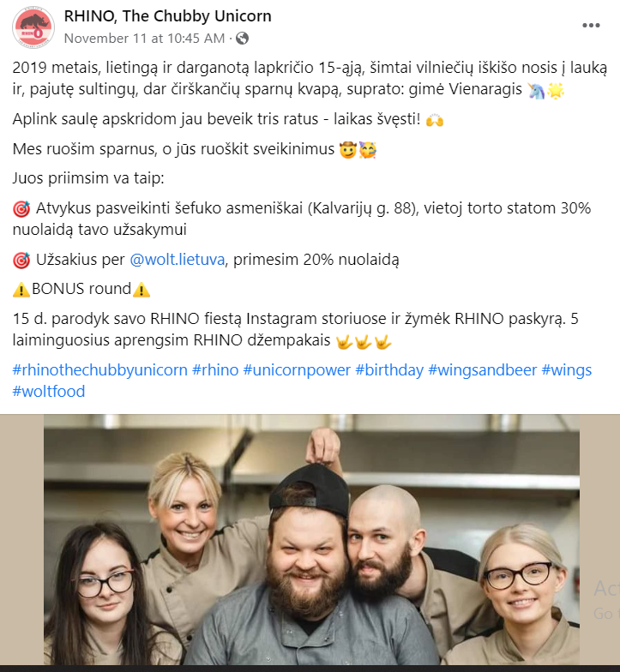Open the #rhinothechubbyunicorn hashtag
This screenshot has height=672, width=620.
(x=99, y=370)
